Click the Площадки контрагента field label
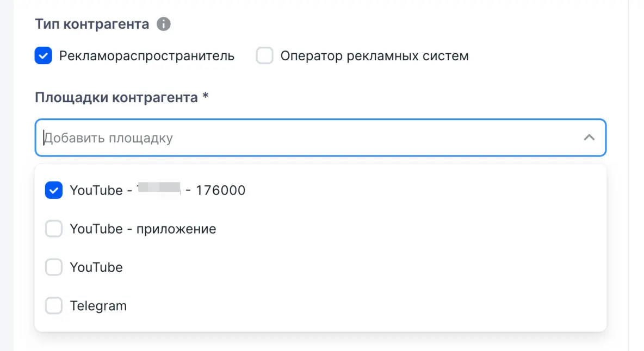The width and height of the screenshot is (644, 351). [x=116, y=98]
